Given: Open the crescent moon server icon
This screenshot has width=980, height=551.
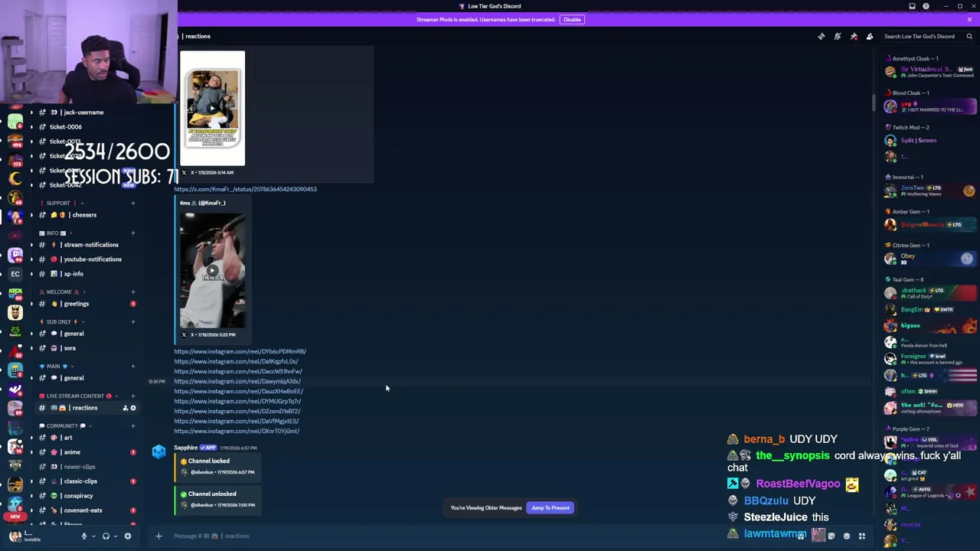Looking at the screenshot, I should point(15,179).
